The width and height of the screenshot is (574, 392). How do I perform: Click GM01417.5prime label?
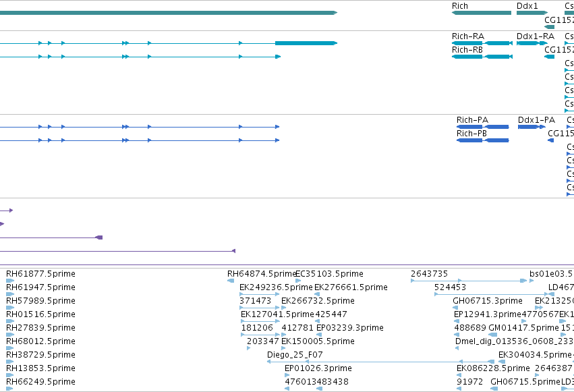523,328
